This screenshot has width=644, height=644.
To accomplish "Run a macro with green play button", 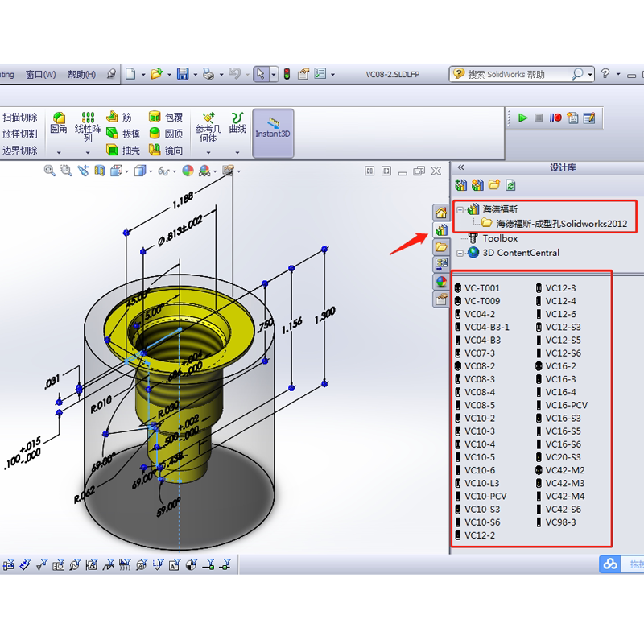I will [522, 118].
